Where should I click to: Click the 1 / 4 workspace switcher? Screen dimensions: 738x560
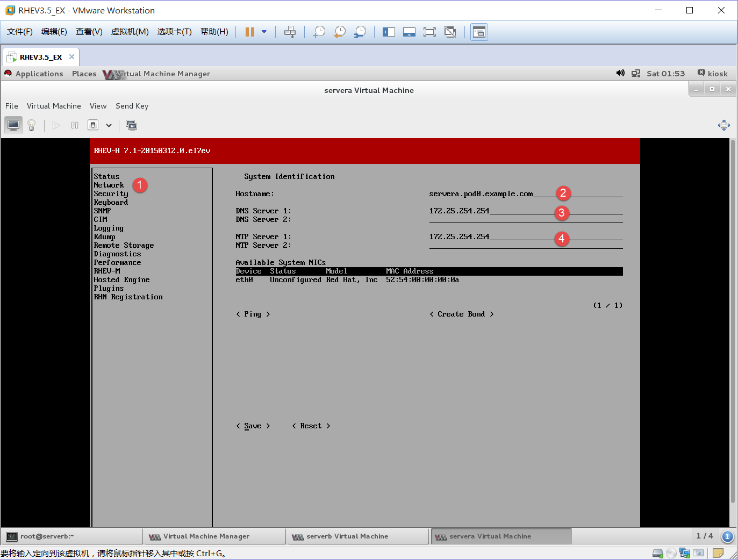[705, 536]
